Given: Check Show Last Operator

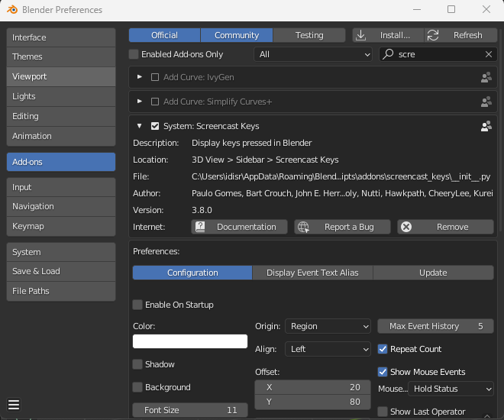Looking at the screenshot, I should click(x=383, y=412).
